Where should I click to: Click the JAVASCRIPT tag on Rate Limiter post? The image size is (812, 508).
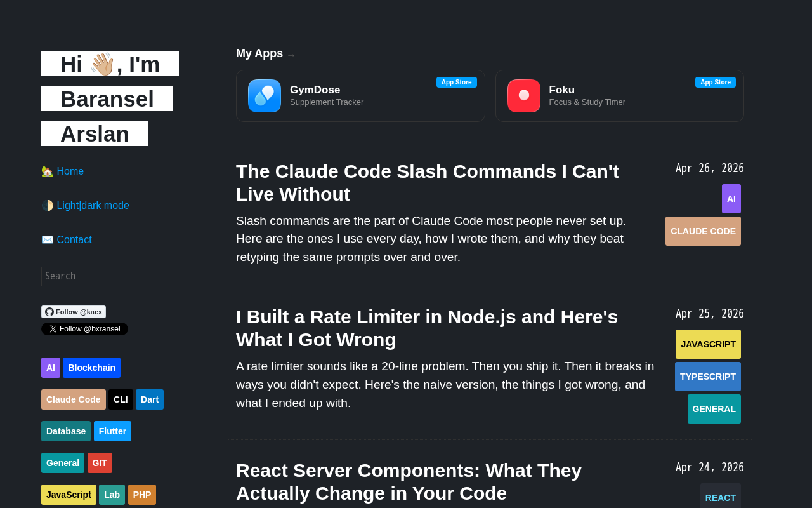coord(708,344)
